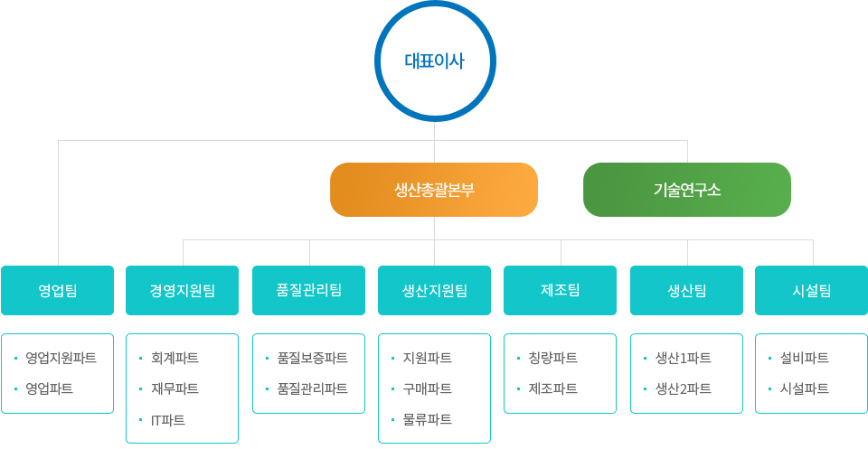Click the IT파트 entry
This screenshot has width=868, height=449.
click(168, 420)
